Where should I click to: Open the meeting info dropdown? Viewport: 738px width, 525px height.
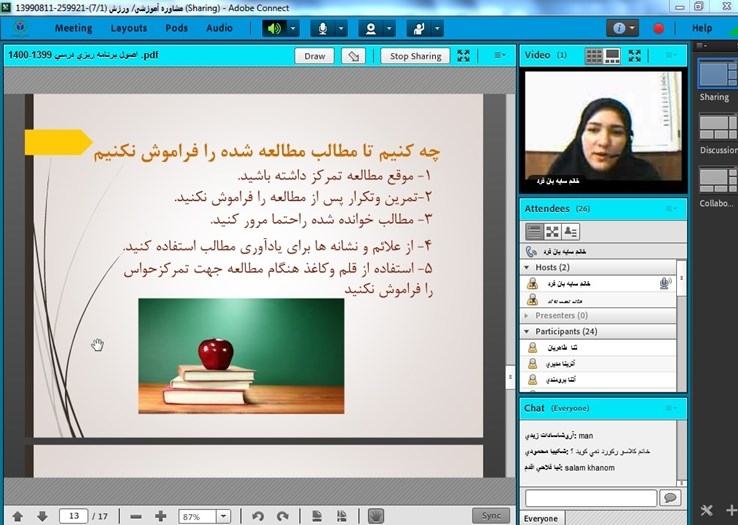[622, 29]
